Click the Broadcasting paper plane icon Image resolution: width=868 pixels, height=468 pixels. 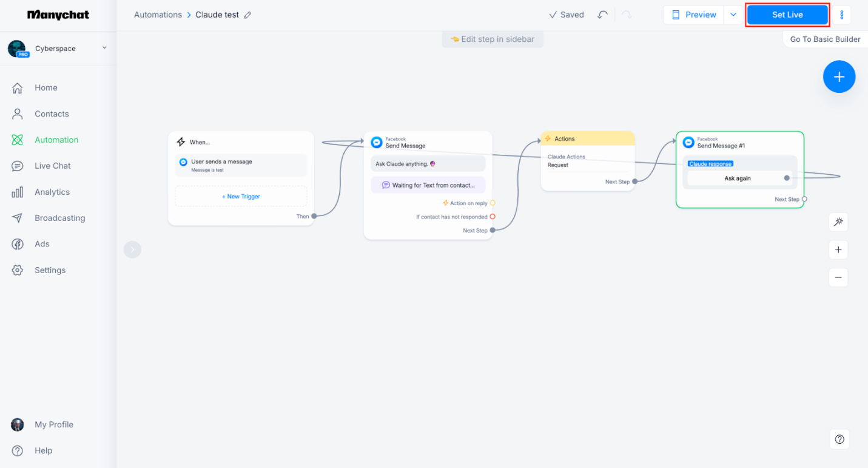[18, 218]
